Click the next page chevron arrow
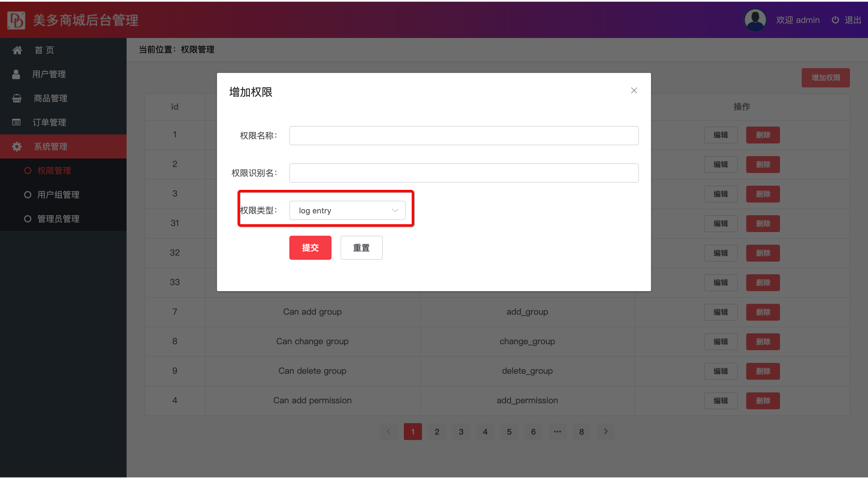868x478 pixels. coord(605,432)
